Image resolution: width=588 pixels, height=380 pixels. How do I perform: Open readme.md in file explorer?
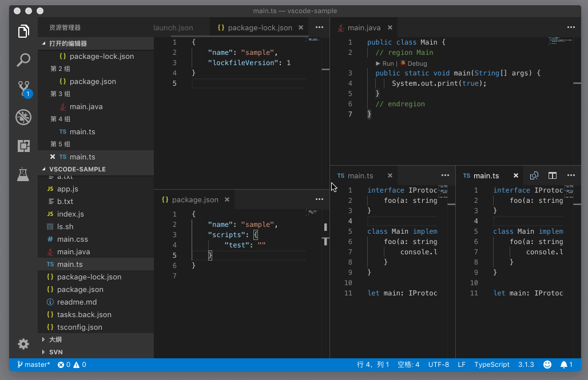(x=77, y=302)
